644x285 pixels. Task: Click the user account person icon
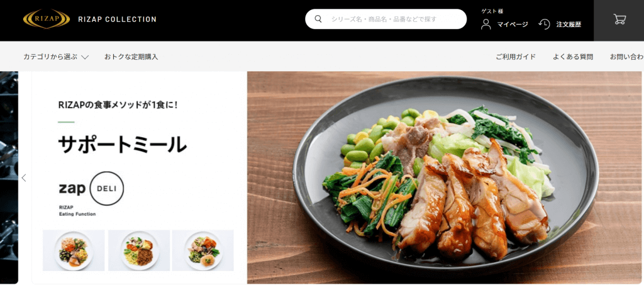pos(486,25)
